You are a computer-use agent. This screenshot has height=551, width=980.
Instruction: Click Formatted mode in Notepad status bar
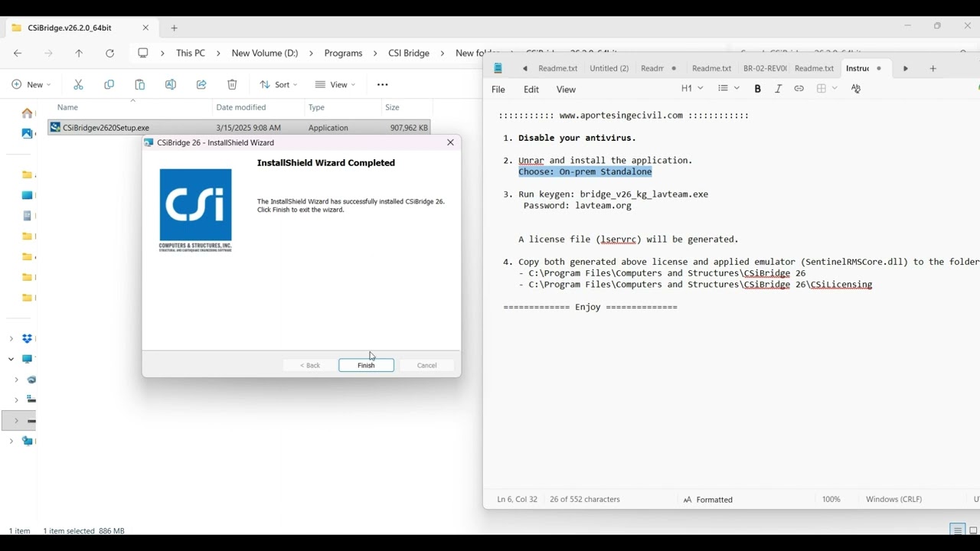coord(708,500)
